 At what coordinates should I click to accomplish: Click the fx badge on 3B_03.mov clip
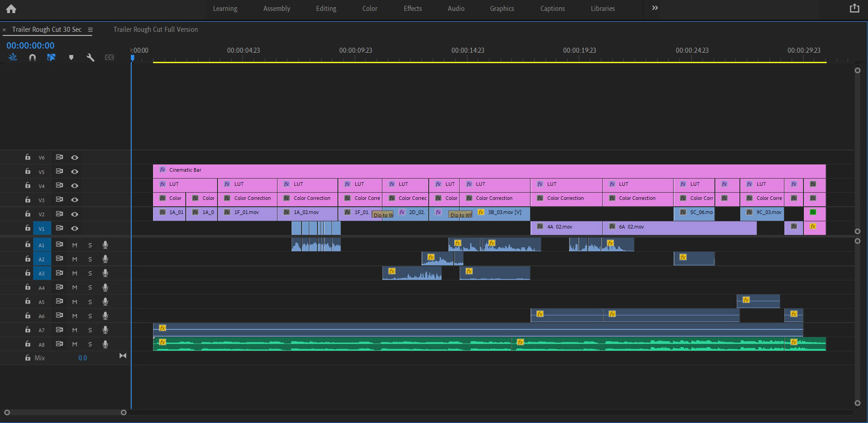(481, 212)
